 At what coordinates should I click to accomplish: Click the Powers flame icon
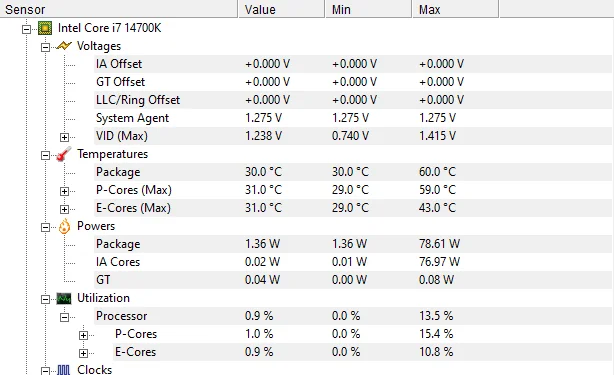click(64, 226)
